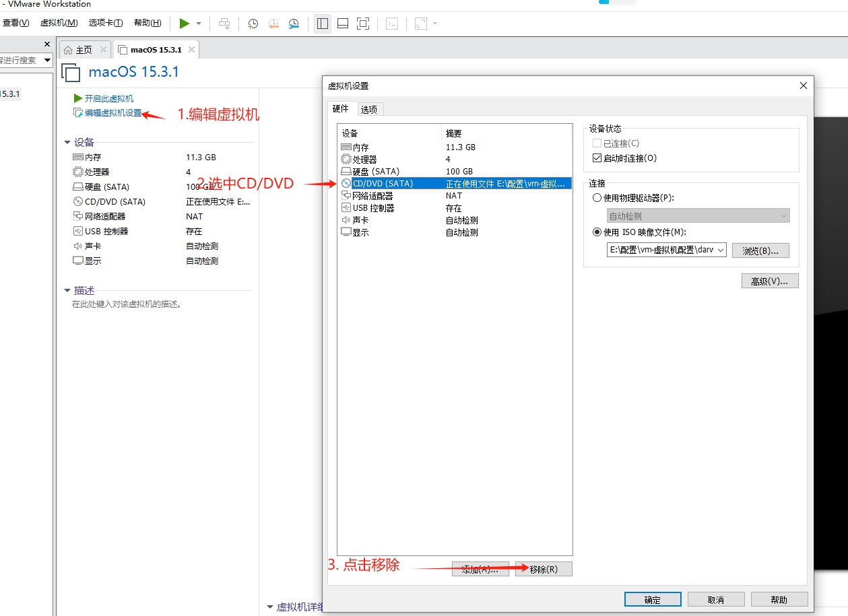This screenshot has height=616, width=848.
Task: Click 取消 to cancel settings
Action: point(716,599)
